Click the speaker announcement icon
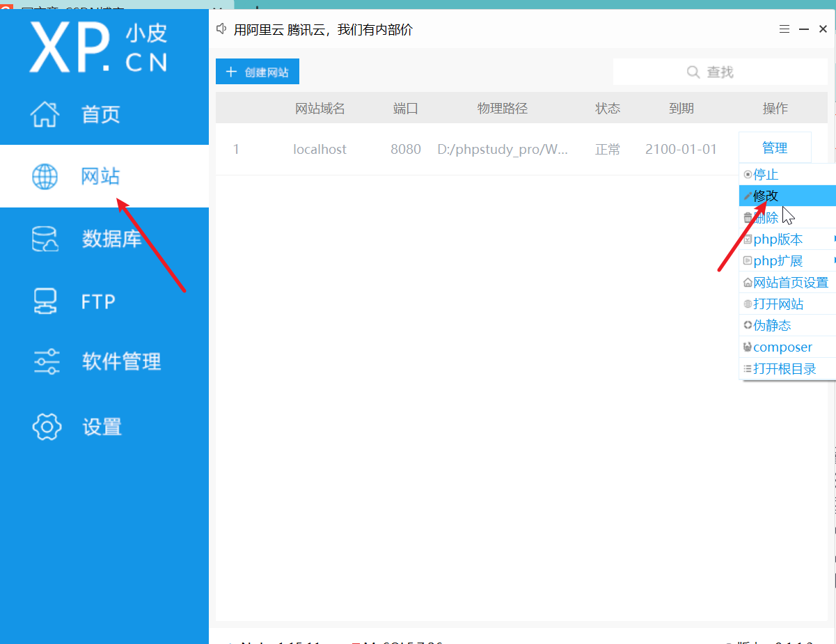The width and height of the screenshot is (836, 644). point(222,29)
